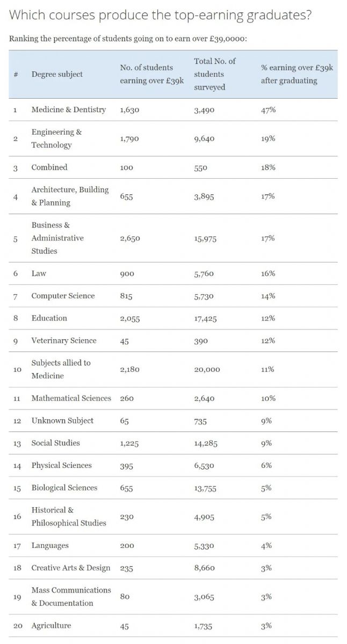Click the Law subject cell
This screenshot has width=347, height=644.
pyautogui.click(x=39, y=274)
